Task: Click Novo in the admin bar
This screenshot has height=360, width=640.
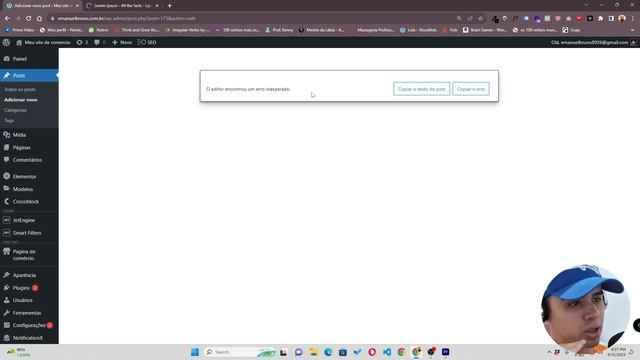Action: pos(122,42)
